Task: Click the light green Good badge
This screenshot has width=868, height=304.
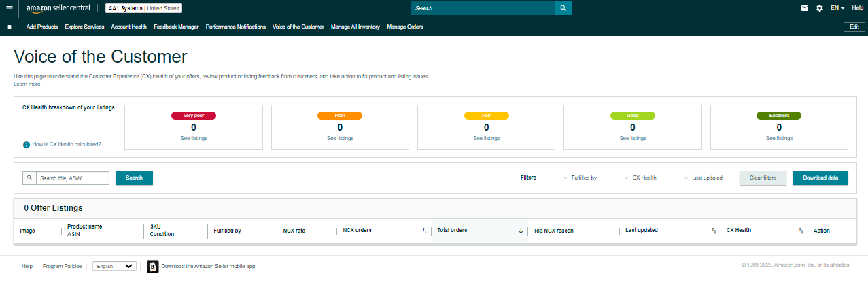Action: pyautogui.click(x=633, y=116)
